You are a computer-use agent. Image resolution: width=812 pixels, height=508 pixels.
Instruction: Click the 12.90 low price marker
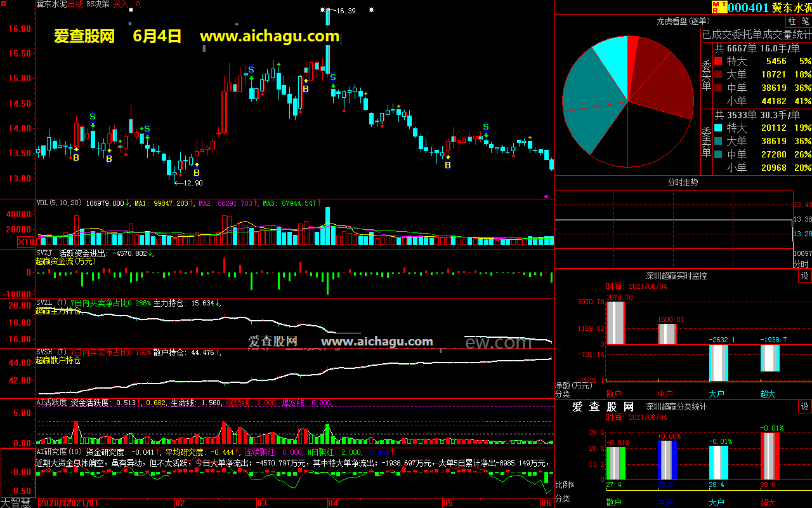(x=193, y=183)
